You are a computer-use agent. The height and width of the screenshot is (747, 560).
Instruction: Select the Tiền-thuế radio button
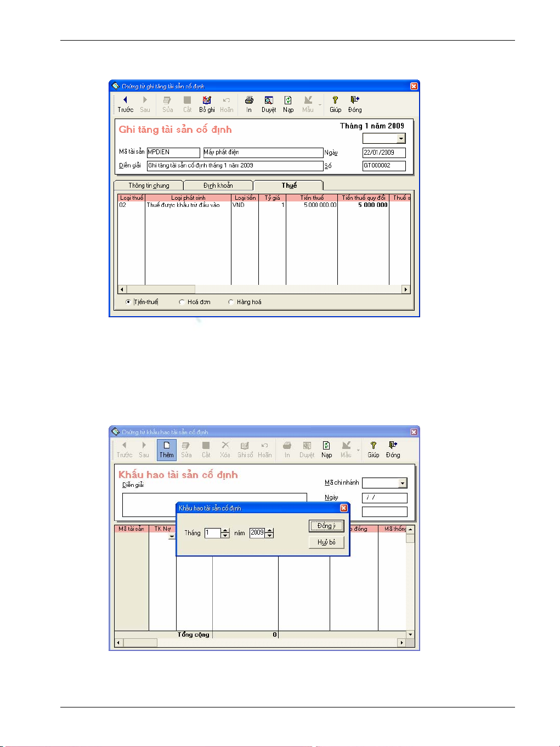128,302
